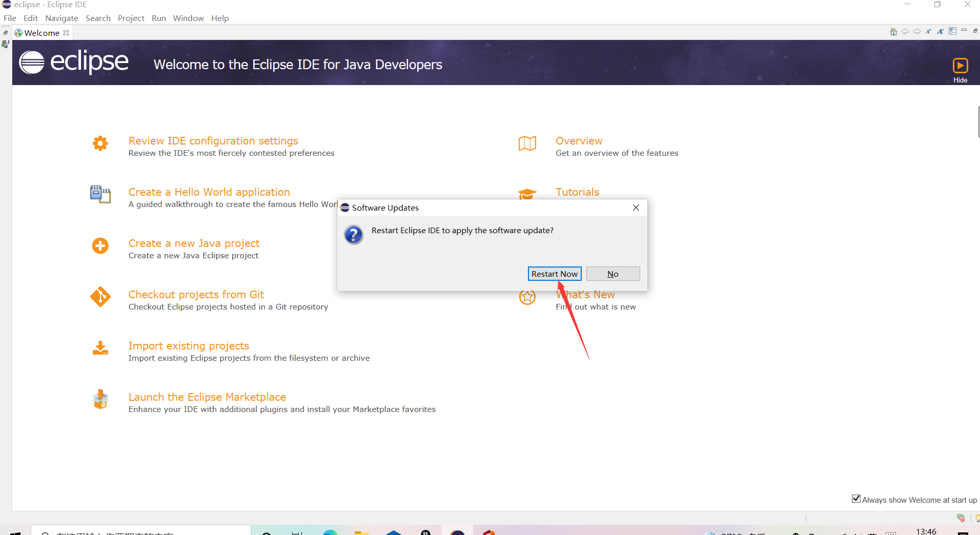Open Checkout projects from Git link
Screen dimensions: 980x535
196,295
